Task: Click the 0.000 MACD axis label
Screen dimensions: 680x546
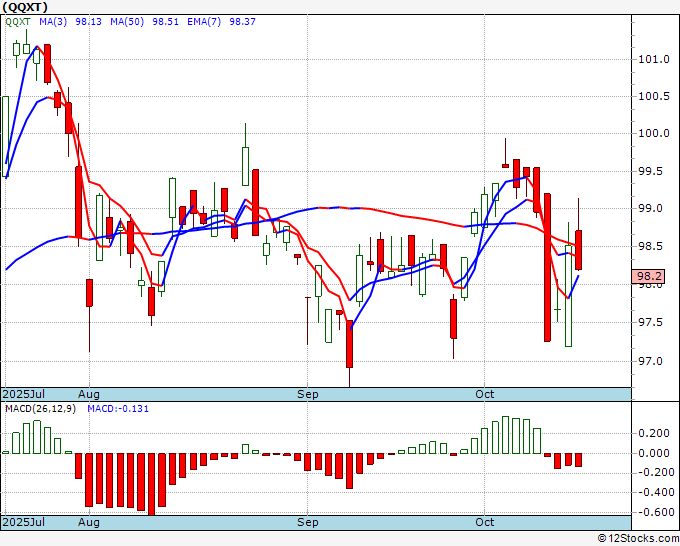Action: tap(654, 453)
